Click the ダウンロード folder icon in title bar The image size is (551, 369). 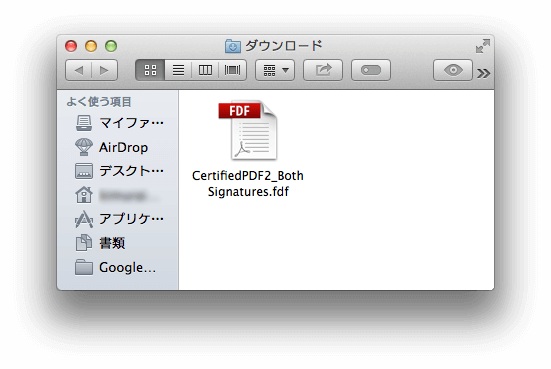(x=233, y=46)
